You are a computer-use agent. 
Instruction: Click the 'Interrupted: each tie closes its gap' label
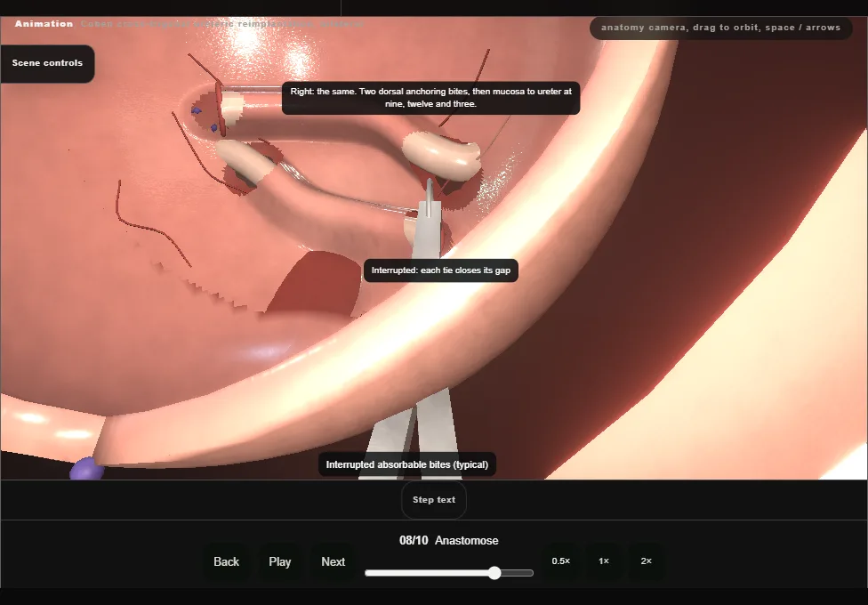[x=440, y=270]
